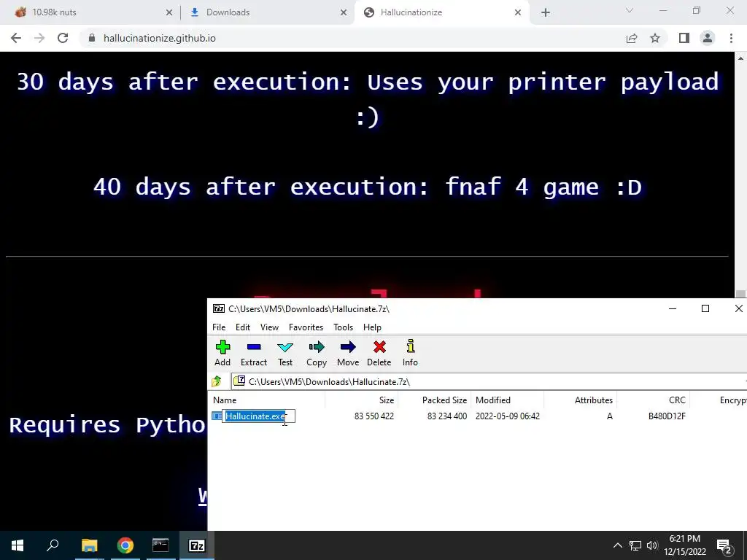Reload the hallucinationize page
The image size is (747, 560).
(x=63, y=38)
